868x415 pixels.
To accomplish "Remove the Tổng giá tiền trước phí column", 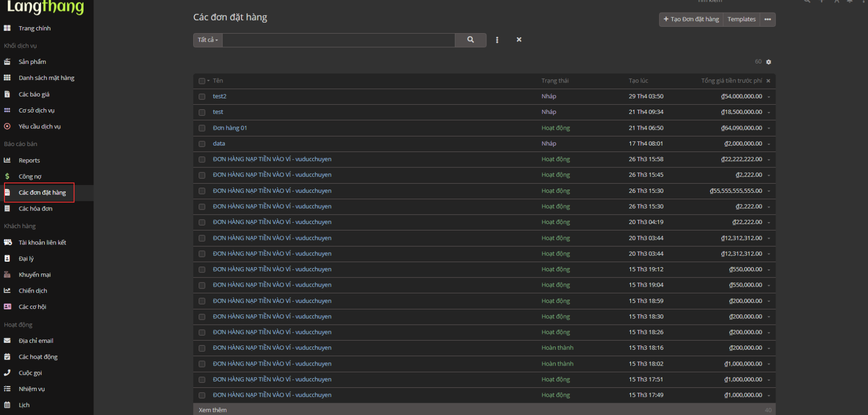I will pyautogui.click(x=768, y=81).
